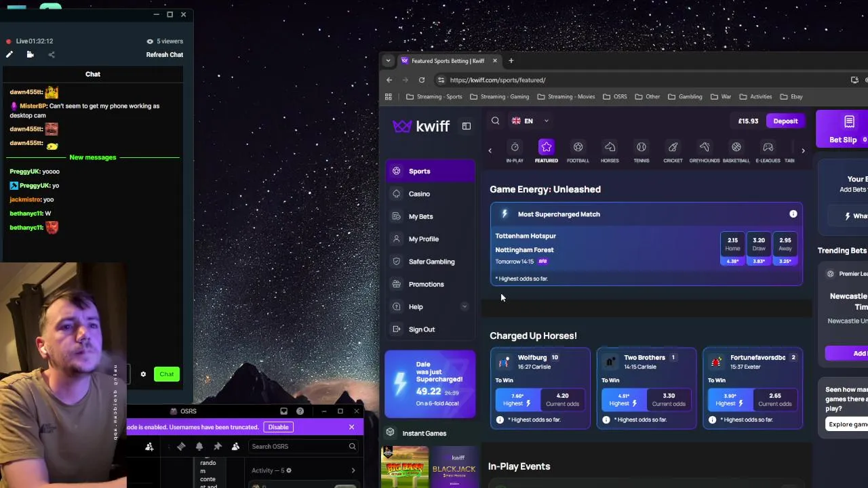Select Draw odds 3.20

click(759, 249)
